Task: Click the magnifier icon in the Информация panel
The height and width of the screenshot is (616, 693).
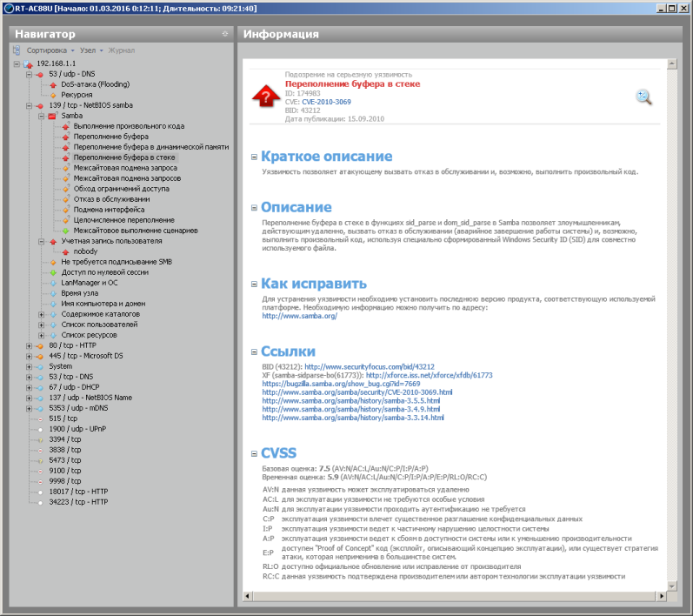Action: (x=644, y=97)
